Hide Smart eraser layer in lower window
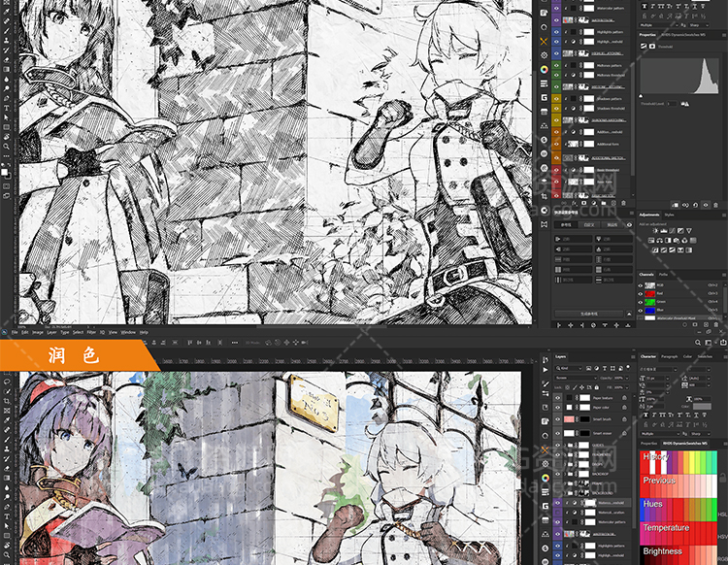 coord(557,433)
